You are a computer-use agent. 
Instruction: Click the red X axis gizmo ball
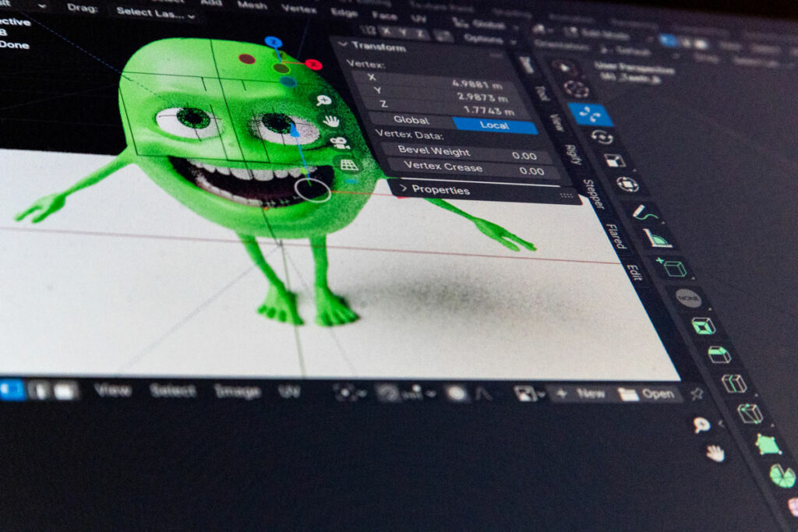(313, 64)
